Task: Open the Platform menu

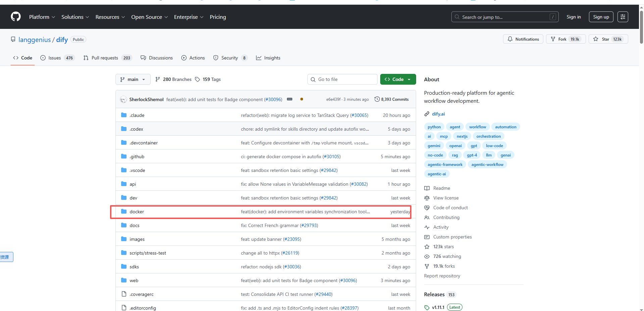Action: point(42,17)
